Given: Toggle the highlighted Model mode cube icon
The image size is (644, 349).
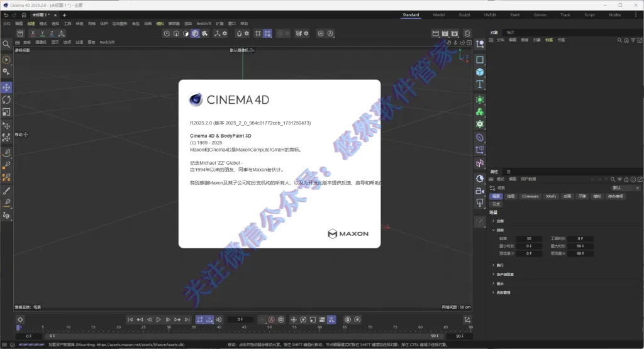Looking at the screenshot, I should [195, 33].
